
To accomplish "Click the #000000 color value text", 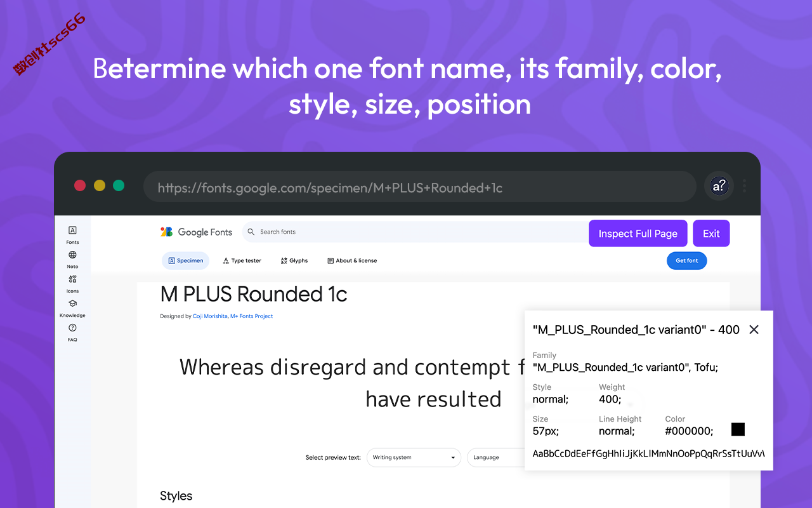I will pyautogui.click(x=689, y=431).
